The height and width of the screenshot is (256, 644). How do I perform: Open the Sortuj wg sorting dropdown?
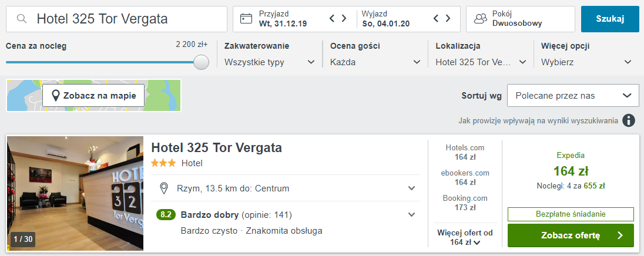coord(573,95)
